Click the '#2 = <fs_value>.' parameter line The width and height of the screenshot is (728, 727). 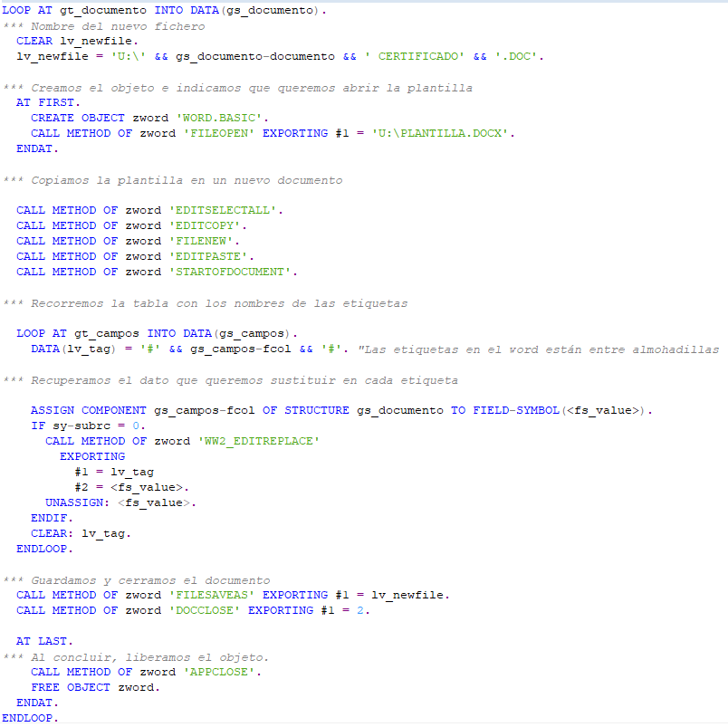[132, 487]
